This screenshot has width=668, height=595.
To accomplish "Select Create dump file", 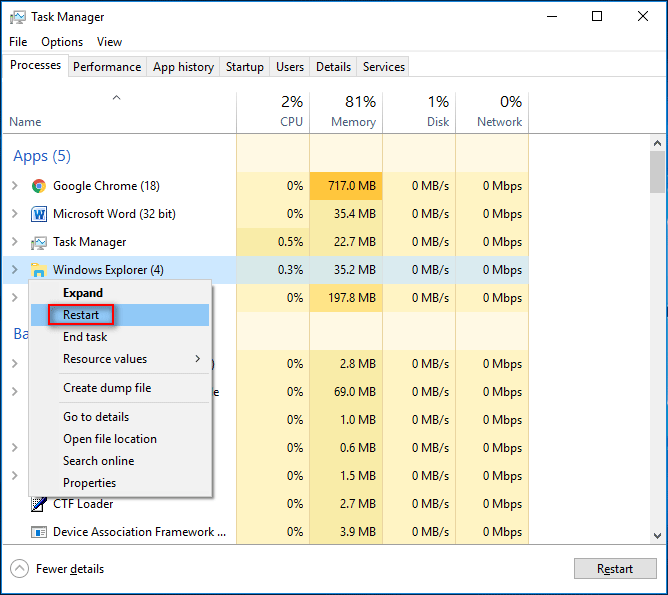I will point(120,388).
